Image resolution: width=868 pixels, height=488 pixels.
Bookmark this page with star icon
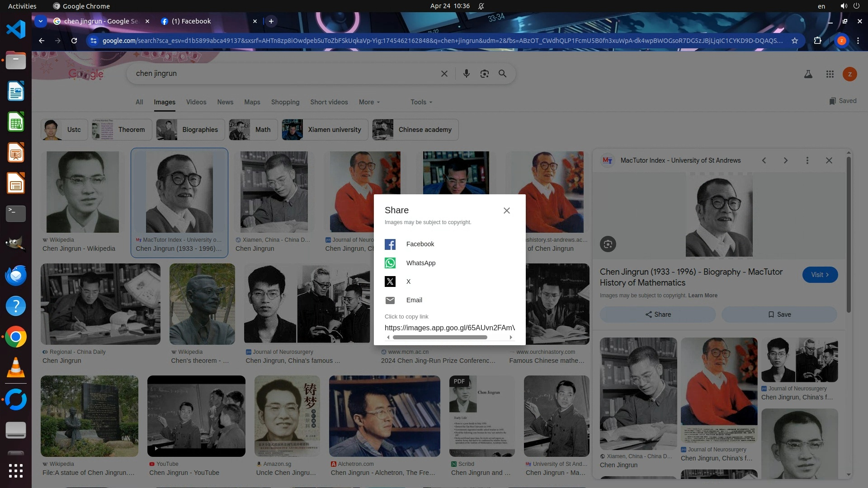coord(794,41)
